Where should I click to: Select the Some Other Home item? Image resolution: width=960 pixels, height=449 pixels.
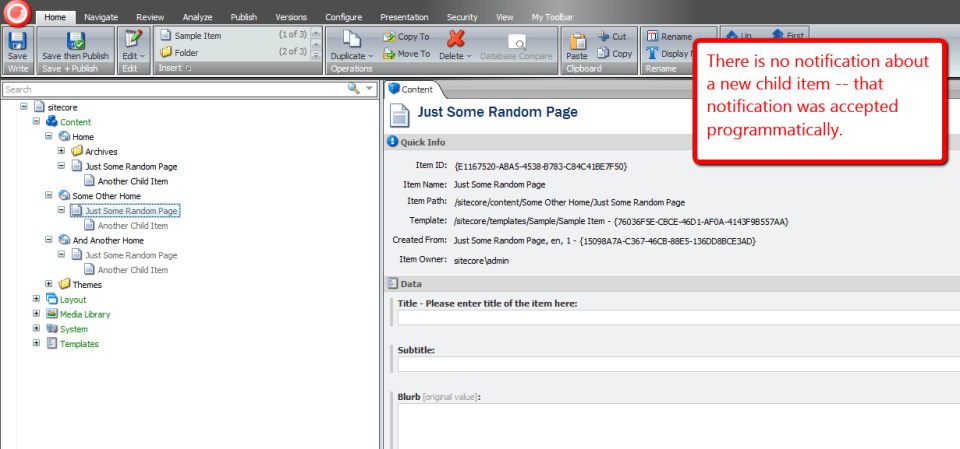click(106, 196)
